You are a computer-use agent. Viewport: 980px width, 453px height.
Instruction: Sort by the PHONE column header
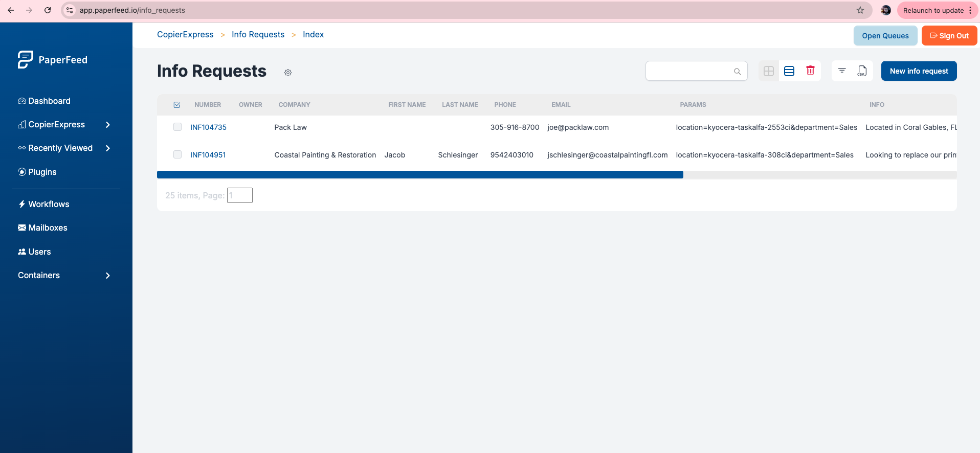(x=505, y=105)
